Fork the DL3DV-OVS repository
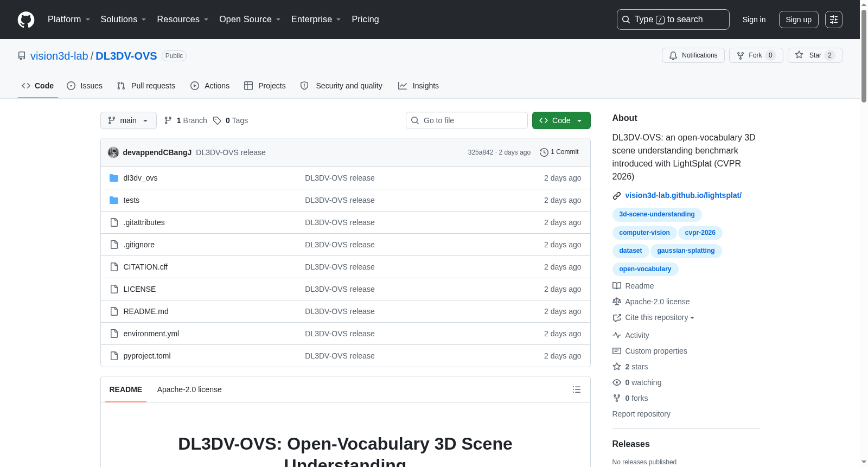This screenshot has width=868, height=467. point(756,55)
